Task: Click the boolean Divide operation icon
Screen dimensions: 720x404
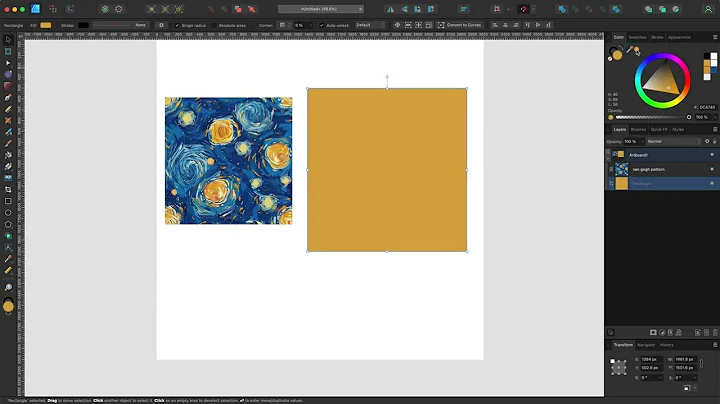Action: (x=616, y=9)
